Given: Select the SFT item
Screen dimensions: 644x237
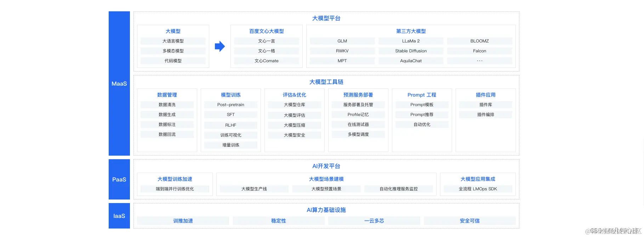Looking at the screenshot, I should pyautogui.click(x=231, y=115).
